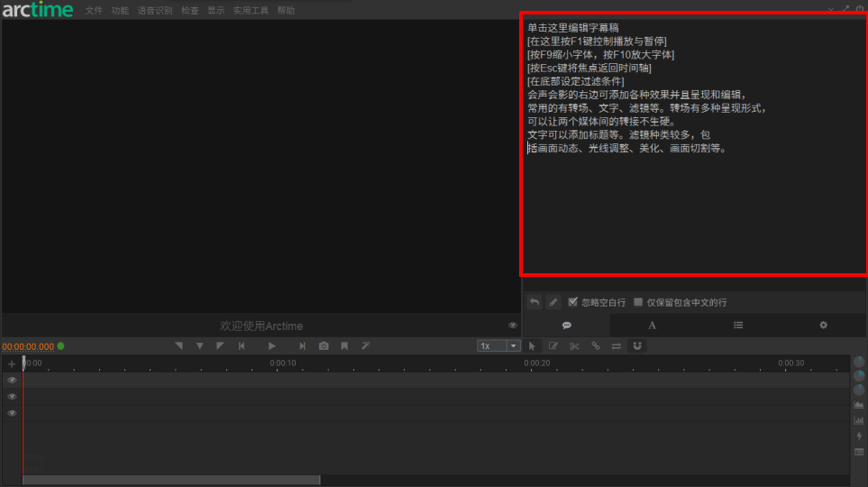Screen dimensions: 868x487
Task: Click the link chain tool icon
Action: tap(595, 346)
